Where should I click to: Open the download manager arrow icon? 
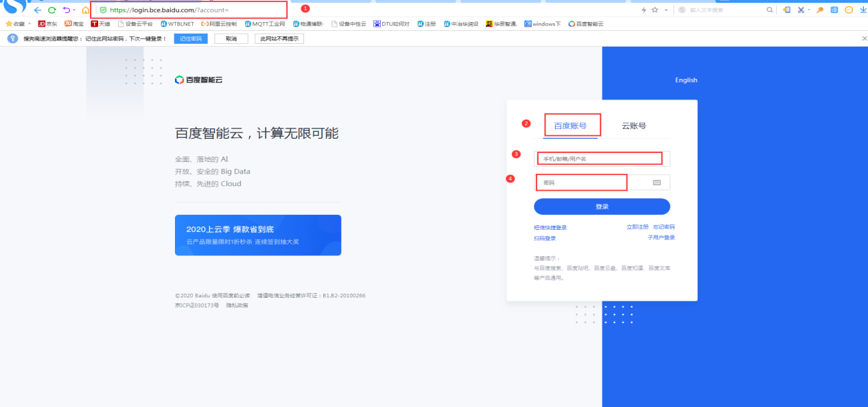point(863,9)
